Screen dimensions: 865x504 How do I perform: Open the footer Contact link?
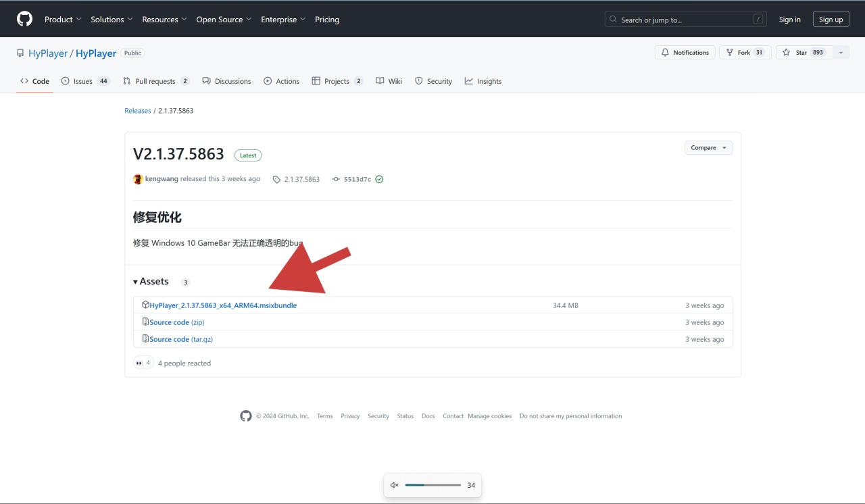coord(453,416)
